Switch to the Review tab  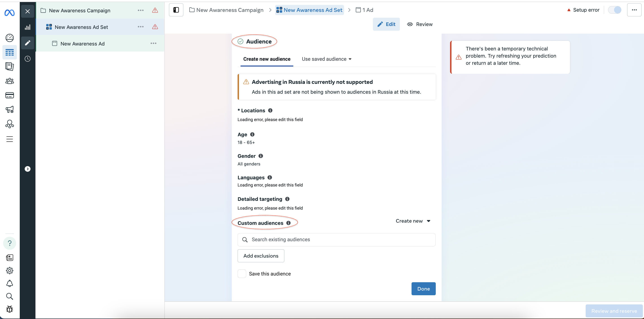coord(420,24)
